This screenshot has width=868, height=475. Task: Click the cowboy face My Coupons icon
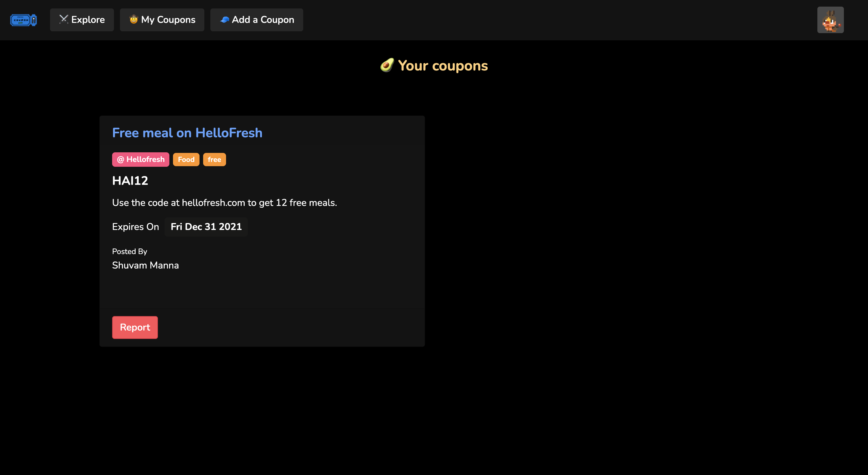(x=134, y=20)
